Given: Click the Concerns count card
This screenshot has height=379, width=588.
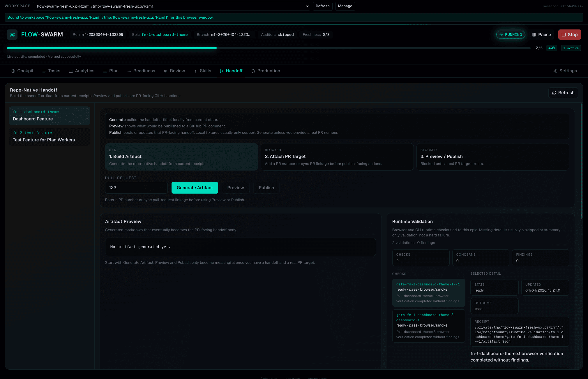Looking at the screenshot, I should click(481, 258).
